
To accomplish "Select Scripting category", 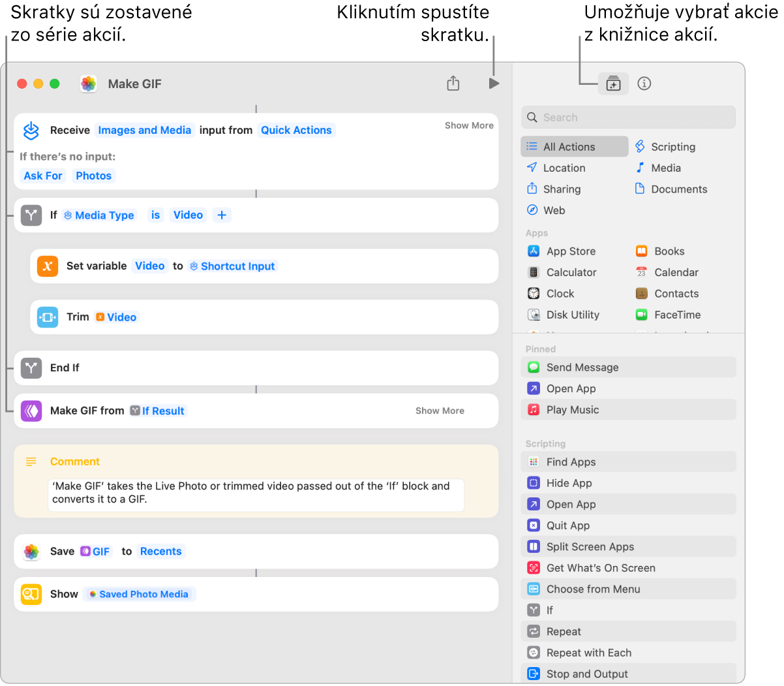I will 665,147.
